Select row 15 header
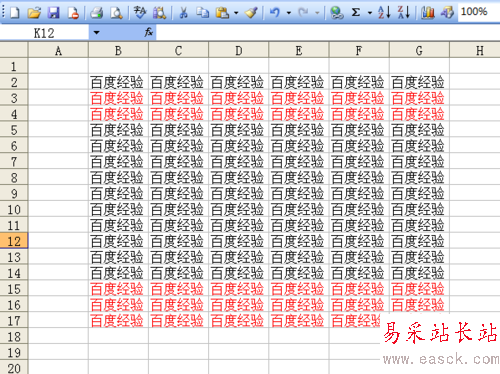 (x=14, y=289)
